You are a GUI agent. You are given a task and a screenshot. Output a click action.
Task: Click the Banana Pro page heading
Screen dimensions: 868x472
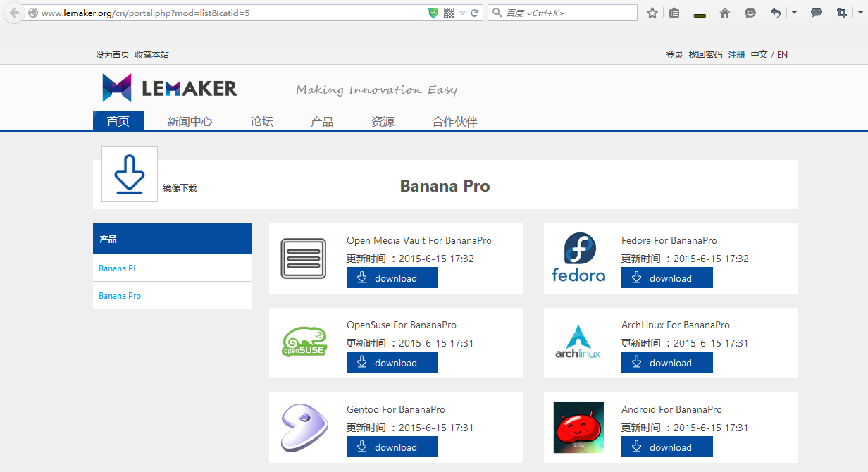click(x=445, y=186)
